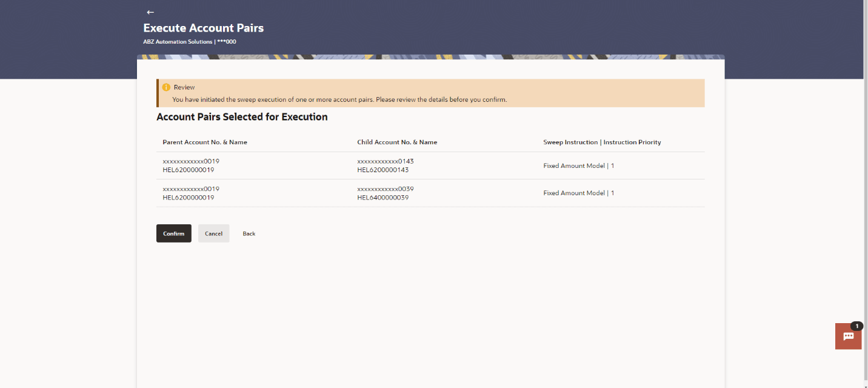Click the review message text in the banner

click(339, 99)
